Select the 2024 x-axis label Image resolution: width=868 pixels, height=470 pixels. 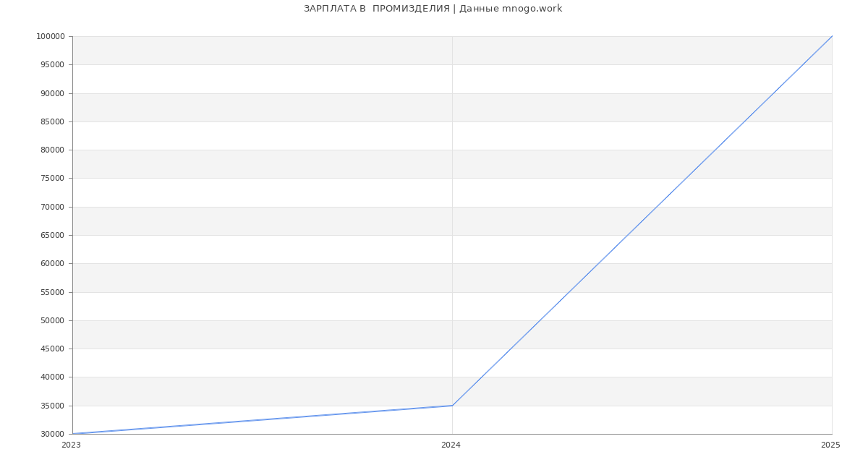pos(451,445)
